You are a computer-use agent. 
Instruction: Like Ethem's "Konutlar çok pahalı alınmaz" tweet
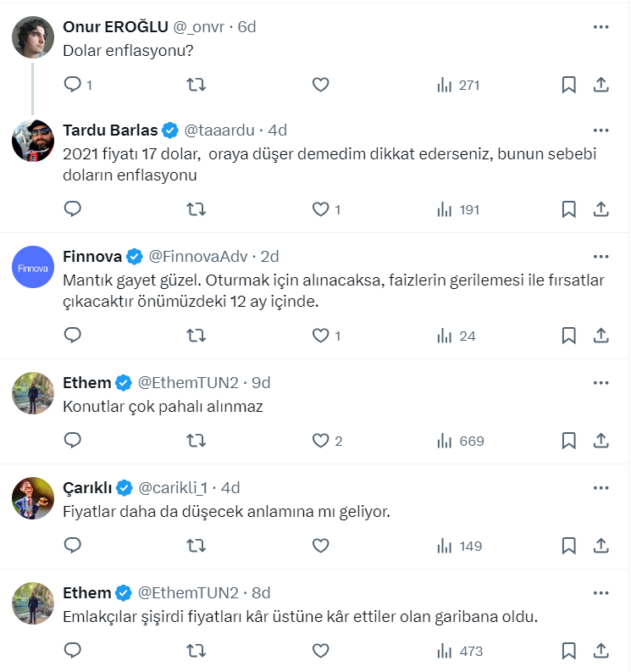pyautogui.click(x=320, y=441)
